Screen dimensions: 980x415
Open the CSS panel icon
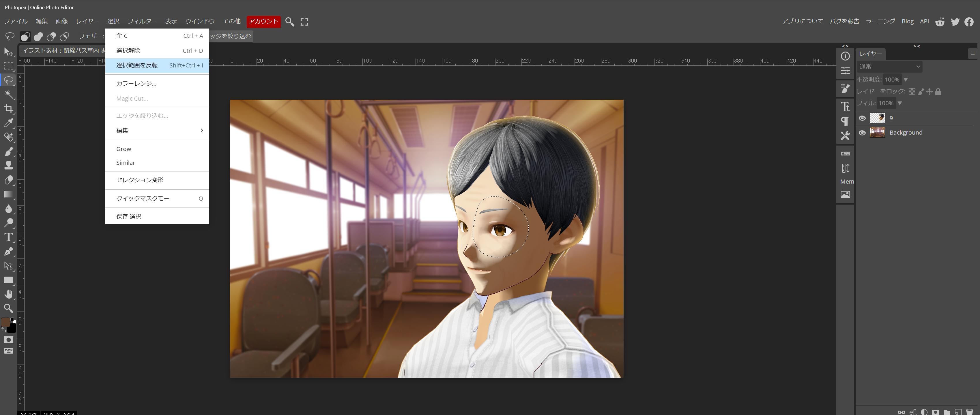tap(845, 154)
